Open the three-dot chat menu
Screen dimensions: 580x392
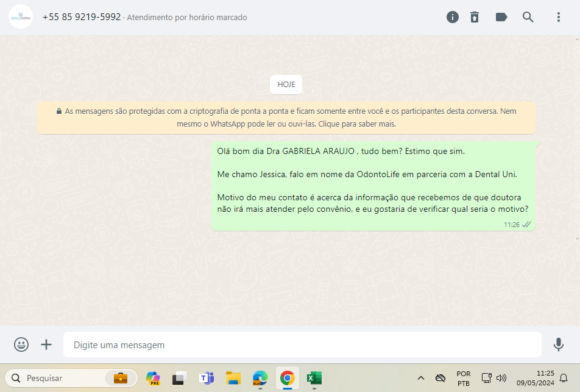tap(559, 17)
